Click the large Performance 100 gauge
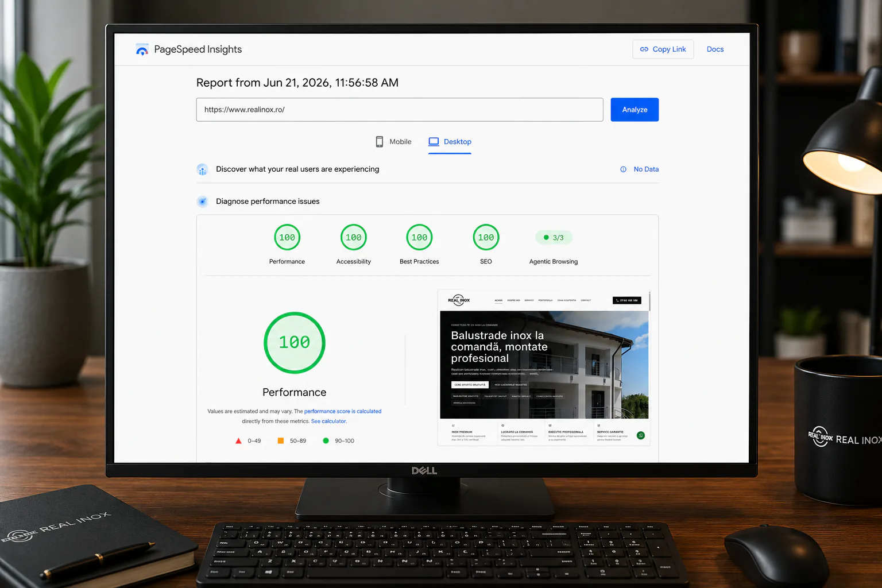The image size is (882, 588). click(x=295, y=343)
